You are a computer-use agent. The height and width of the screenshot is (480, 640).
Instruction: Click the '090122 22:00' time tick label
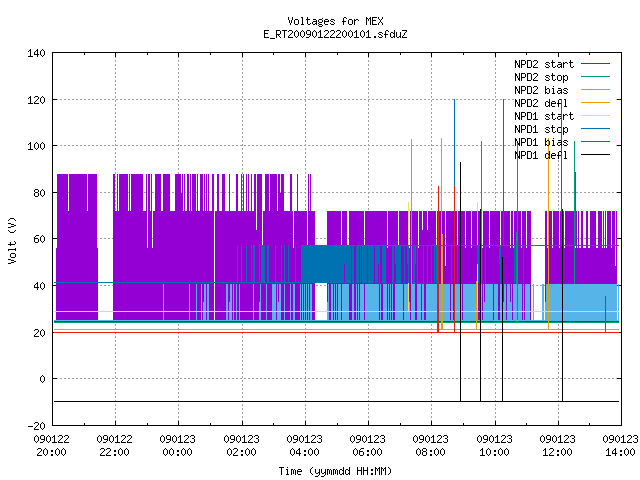coord(115,446)
